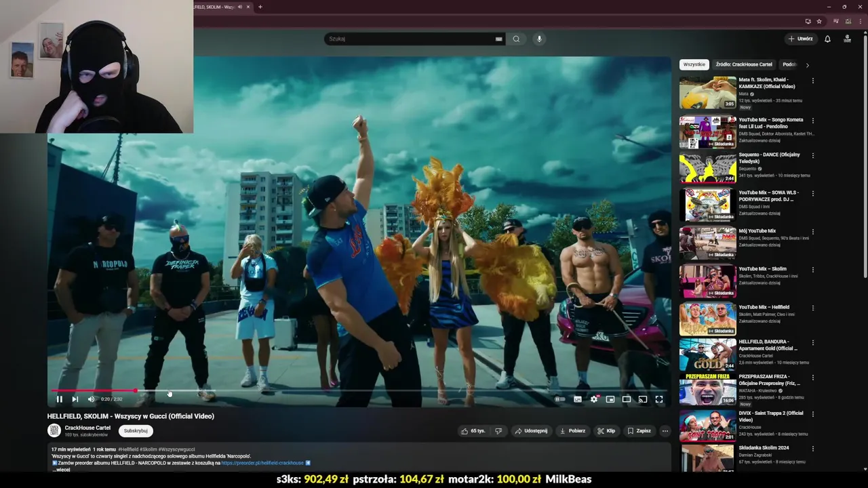Image resolution: width=868 pixels, height=488 pixels.
Task: Open options for YouTube Mix Hellfield
Action: (813, 308)
